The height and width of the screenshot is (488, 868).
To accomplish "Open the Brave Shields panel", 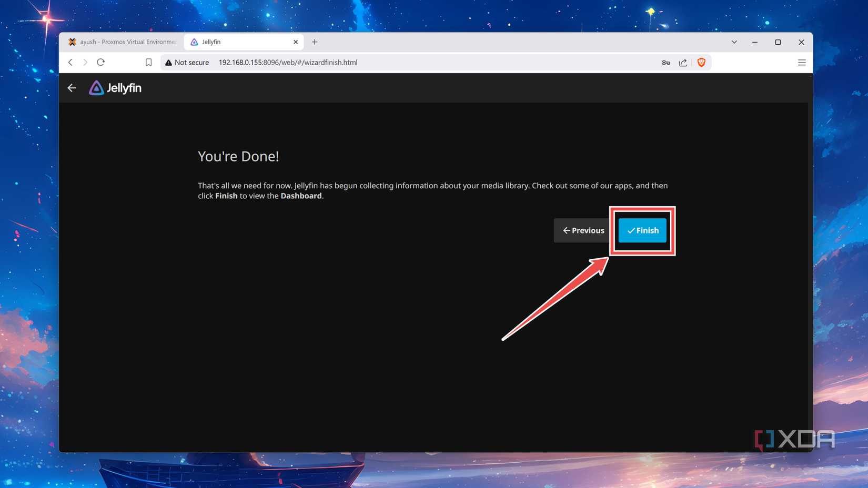I will point(701,62).
